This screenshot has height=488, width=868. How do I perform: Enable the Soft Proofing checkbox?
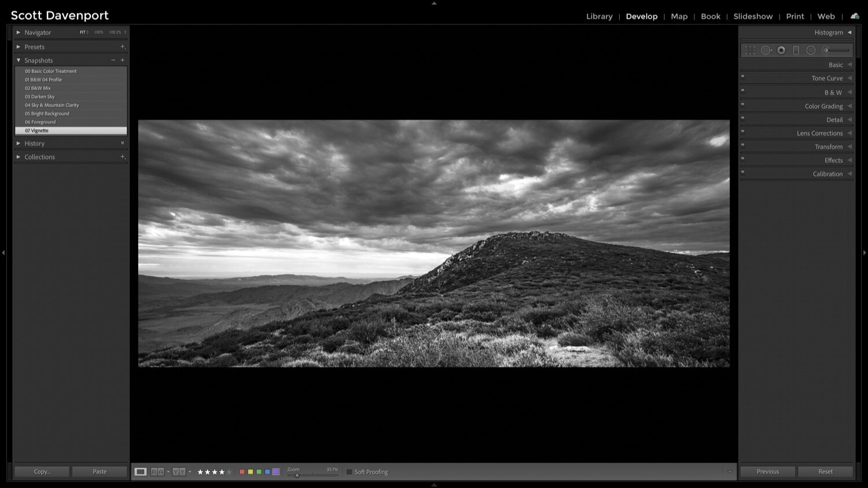pos(349,472)
